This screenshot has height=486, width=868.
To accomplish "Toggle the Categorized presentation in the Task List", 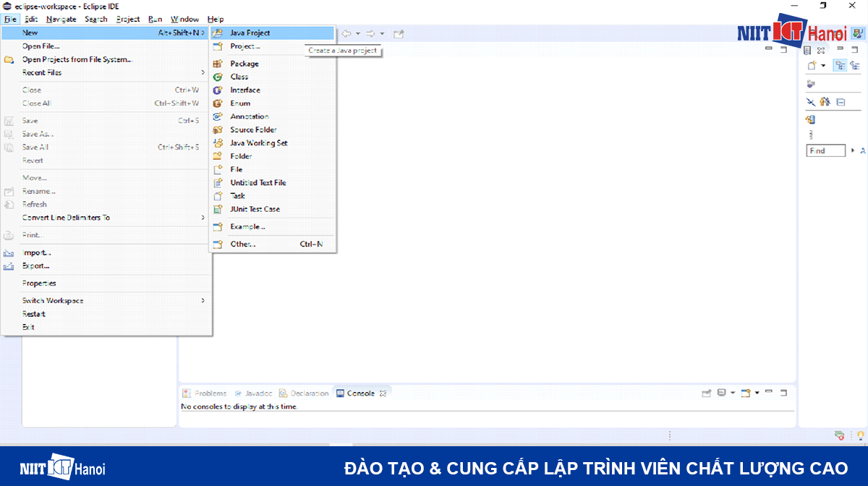I will pyautogui.click(x=840, y=65).
